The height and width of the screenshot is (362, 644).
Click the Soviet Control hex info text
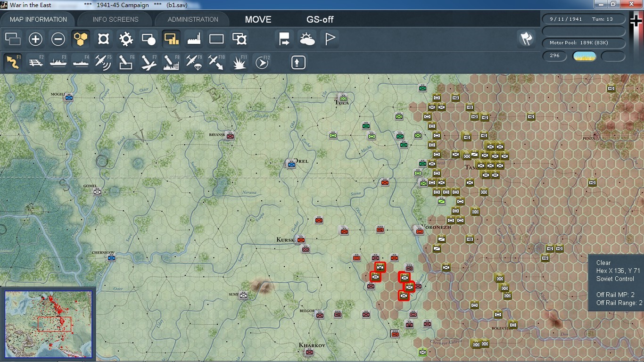click(x=615, y=279)
